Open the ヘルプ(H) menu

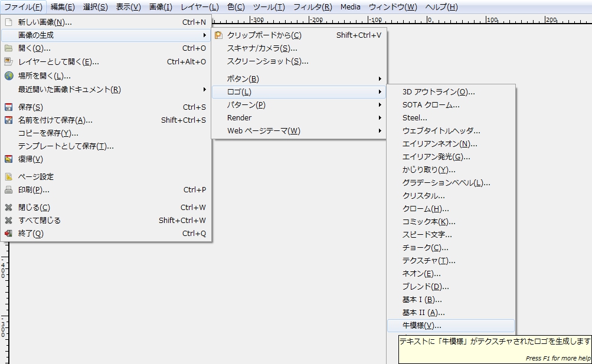441,7
